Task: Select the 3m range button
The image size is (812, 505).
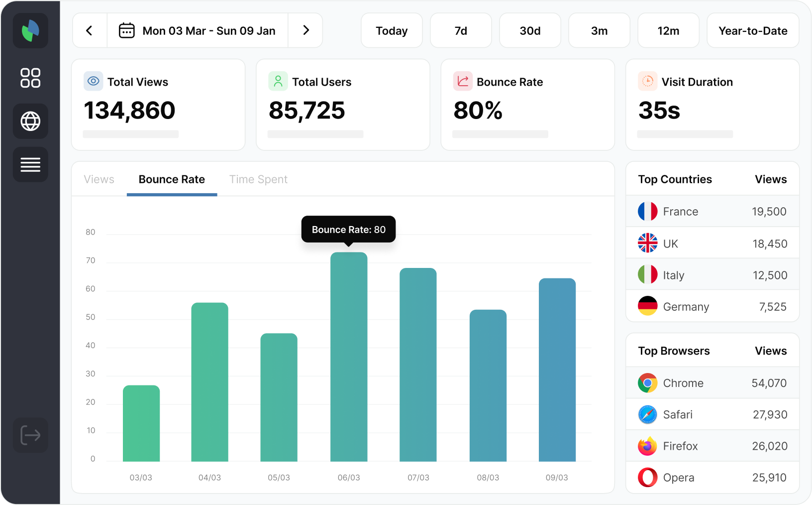Action: point(599,31)
